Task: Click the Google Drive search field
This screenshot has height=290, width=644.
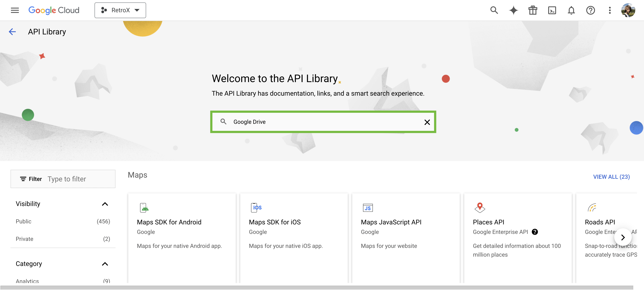Action: 323,122
